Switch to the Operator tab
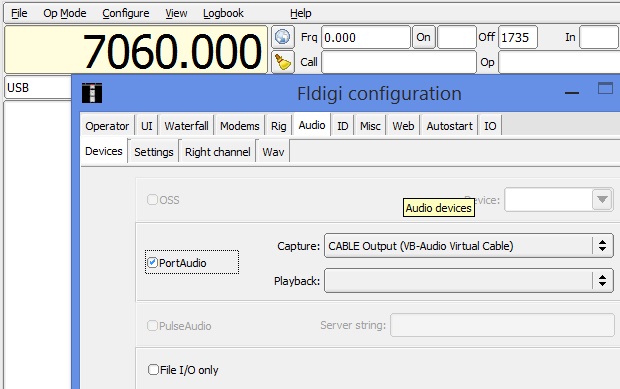620x389 pixels. click(107, 126)
